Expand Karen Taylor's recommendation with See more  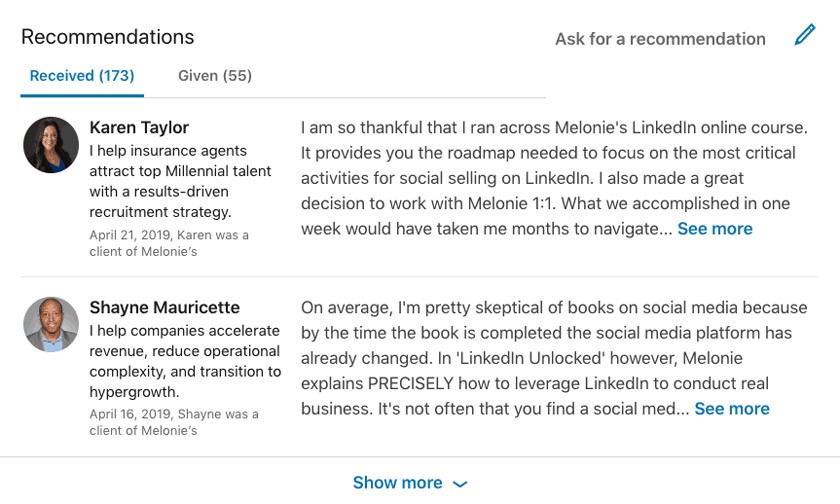tap(715, 229)
